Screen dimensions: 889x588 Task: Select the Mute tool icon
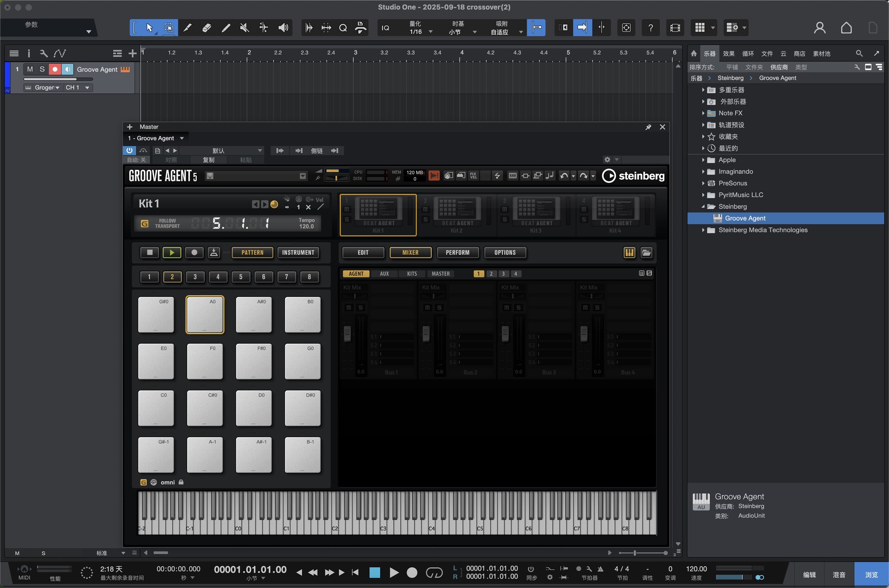click(244, 28)
